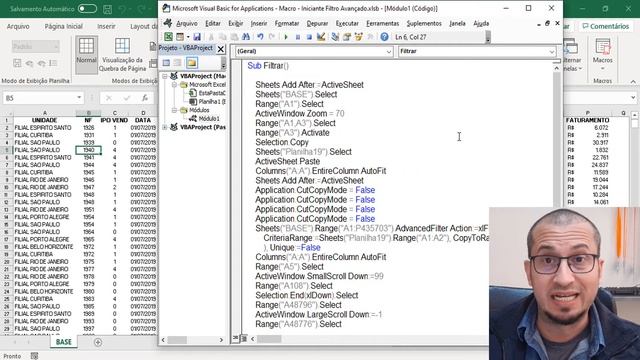
Task: Open the Filtrar procedure dropdown
Action: (x=551, y=51)
